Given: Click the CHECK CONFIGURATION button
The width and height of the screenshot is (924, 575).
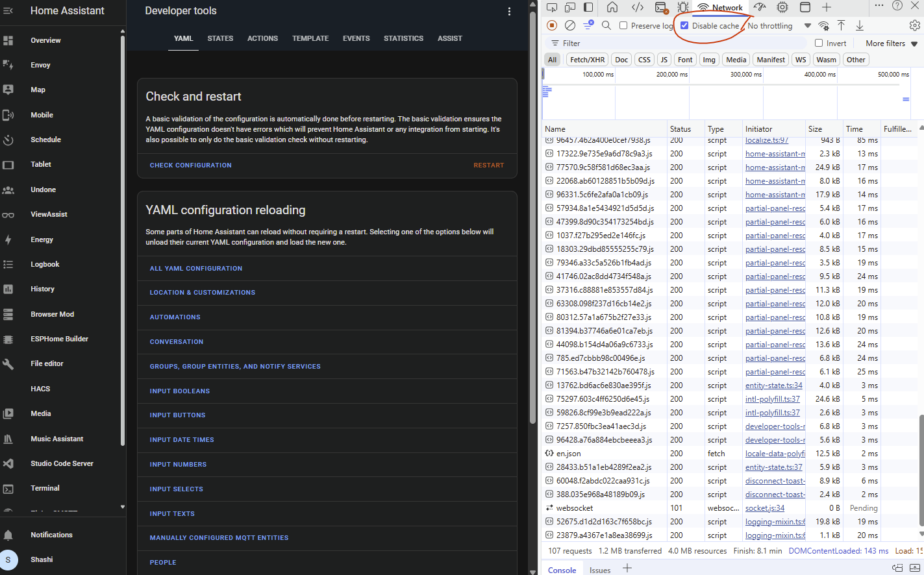Looking at the screenshot, I should click(190, 165).
